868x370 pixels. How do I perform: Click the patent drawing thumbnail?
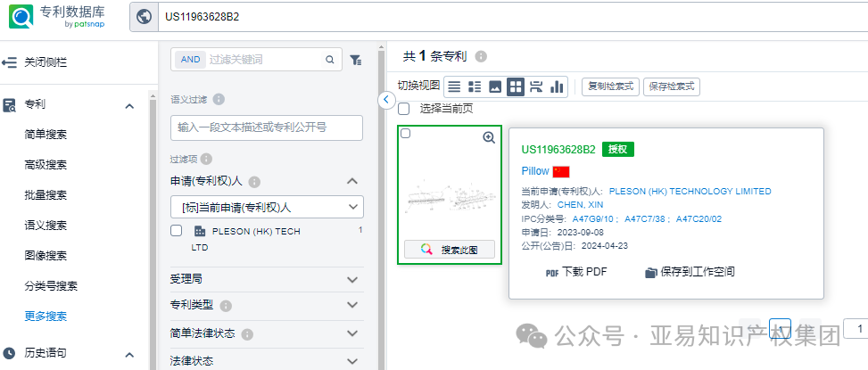tap(450, 197)
